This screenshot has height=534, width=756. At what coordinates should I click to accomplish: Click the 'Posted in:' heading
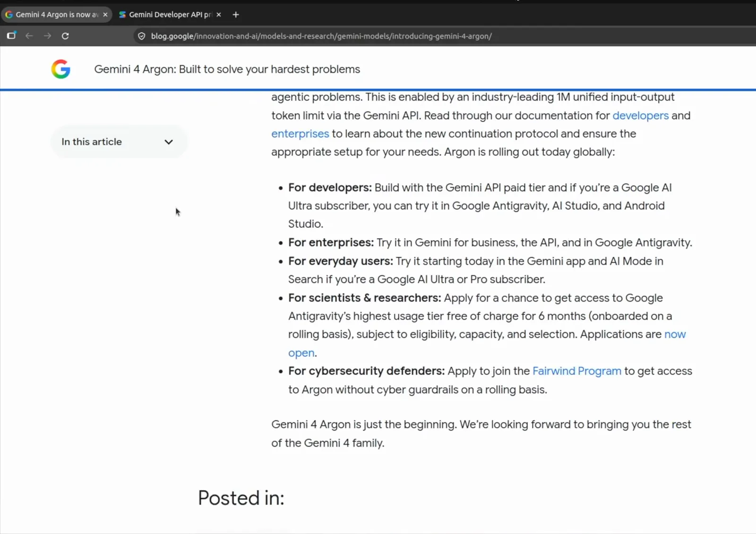pyautogui.click(x=241, y=498)
